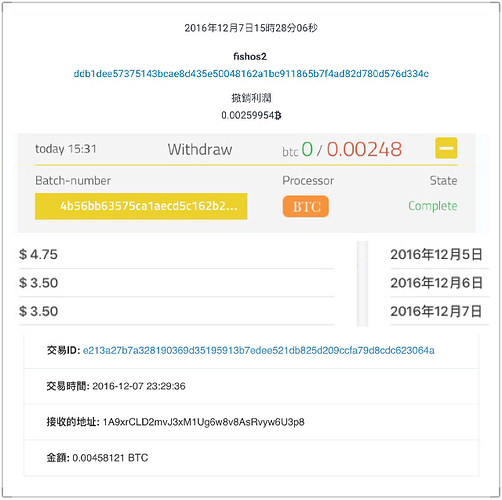Collapse the Withdraw entry with yellow minus button
This screenshot has width=502, height=500.
tap(446, 148)
